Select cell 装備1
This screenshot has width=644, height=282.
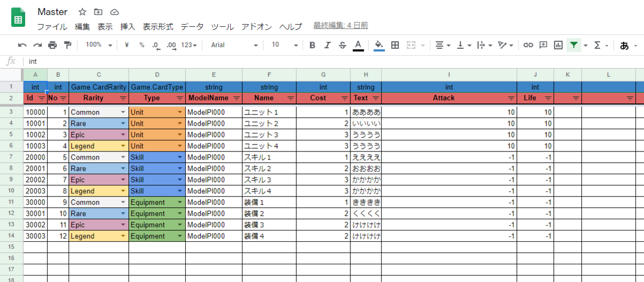click(x=269, y=203)
